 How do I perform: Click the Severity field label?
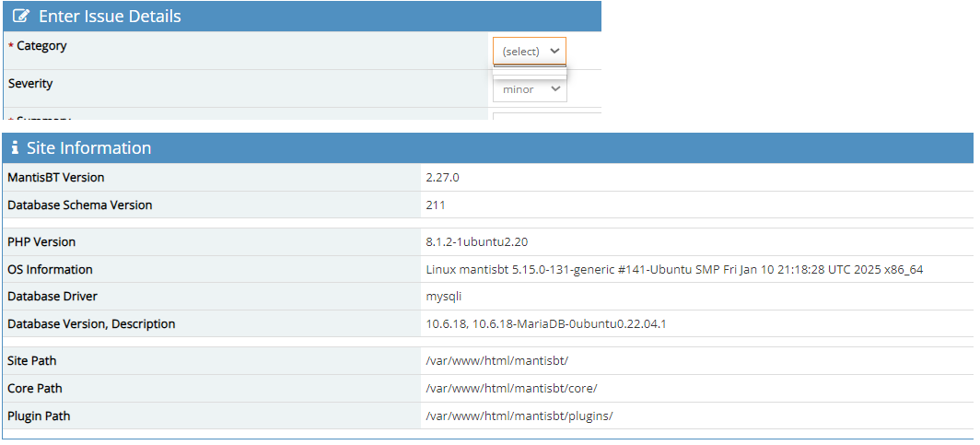pyautogui.click(x=30, y=83)
